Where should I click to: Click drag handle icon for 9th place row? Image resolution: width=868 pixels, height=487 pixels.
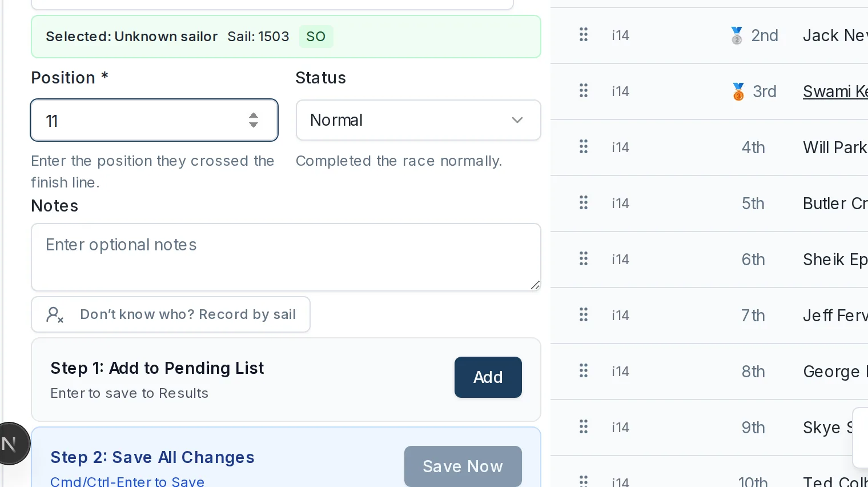[x=584, y=427]
